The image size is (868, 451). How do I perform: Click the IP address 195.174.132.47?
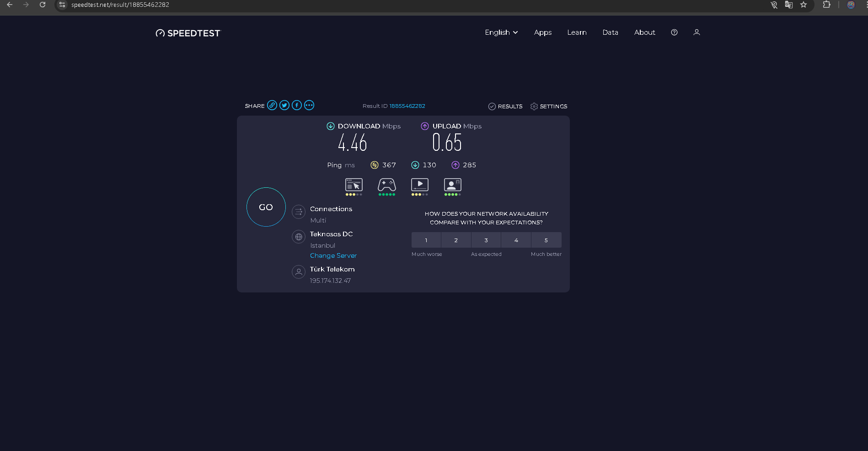tap(330, 281)
